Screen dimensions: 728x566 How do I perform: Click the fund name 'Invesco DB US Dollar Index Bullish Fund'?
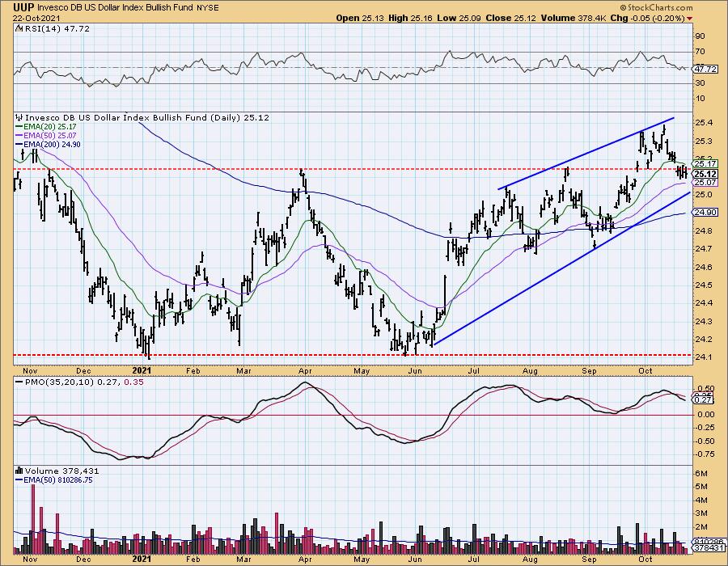116,8
